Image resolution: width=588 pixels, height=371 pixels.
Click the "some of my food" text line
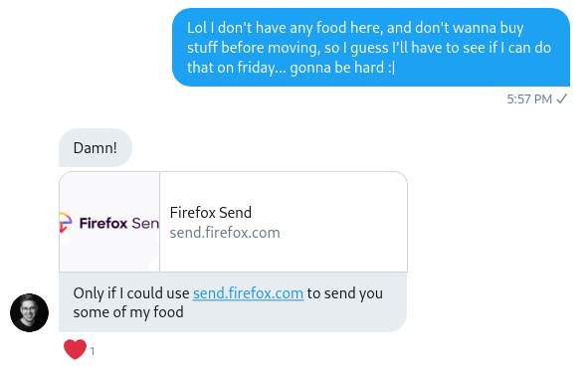128,312
